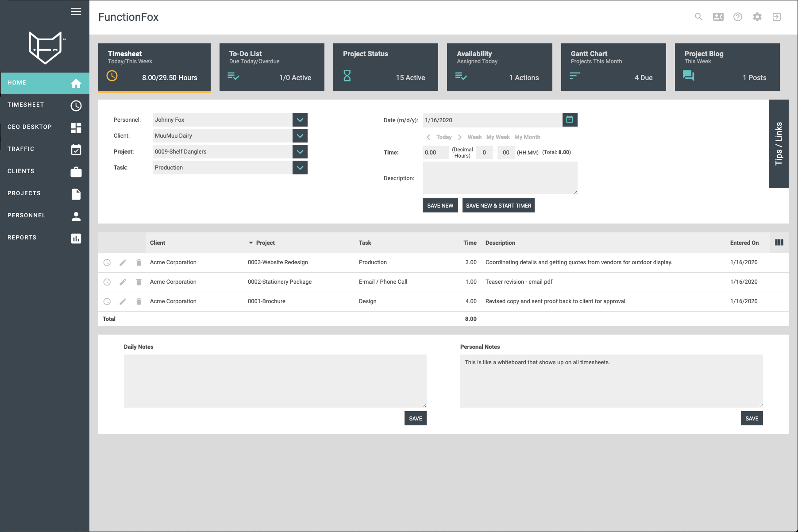Viewport: 798px width, 532px height.
Task: Toggle the hamburger sidebar menu
Action: (76, 12)
